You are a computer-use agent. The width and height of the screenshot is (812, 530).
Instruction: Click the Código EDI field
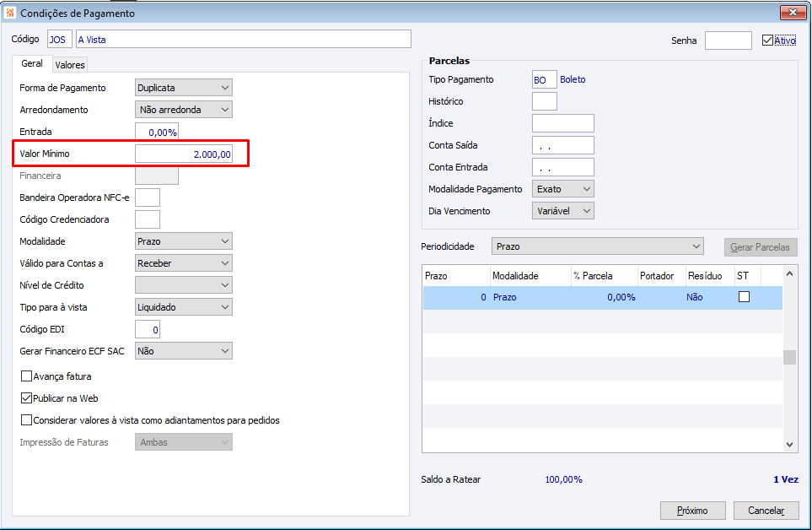(x=148, y=329)
